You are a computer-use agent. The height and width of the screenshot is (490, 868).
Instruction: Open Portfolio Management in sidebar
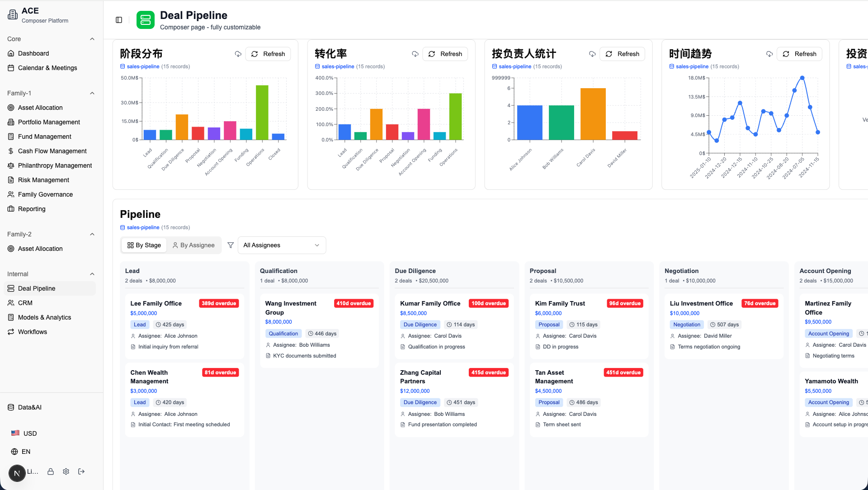[49, 122]
